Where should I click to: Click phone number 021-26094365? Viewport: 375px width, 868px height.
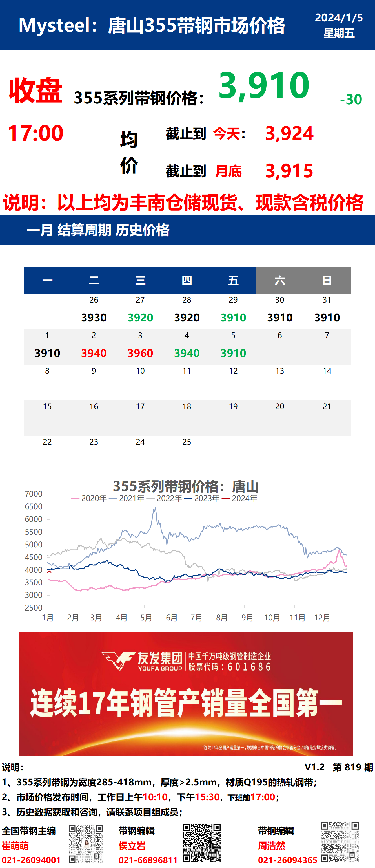pos(288,860)
